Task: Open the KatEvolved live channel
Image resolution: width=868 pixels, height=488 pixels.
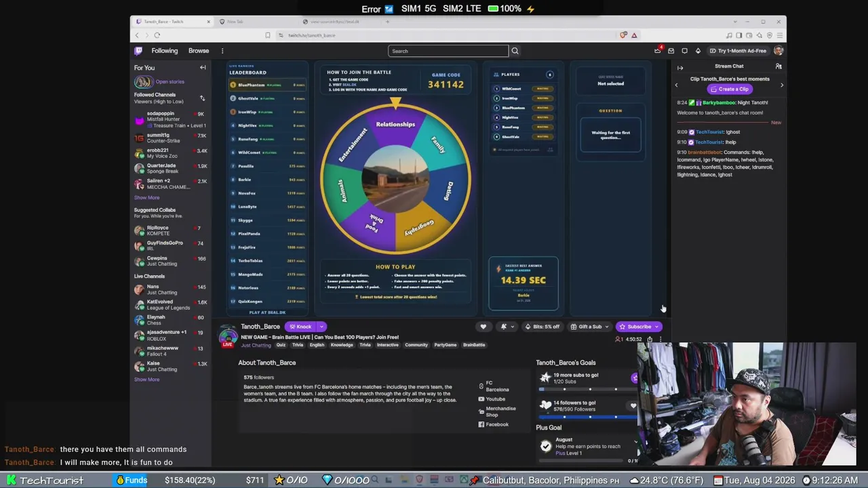Action: 170,304
